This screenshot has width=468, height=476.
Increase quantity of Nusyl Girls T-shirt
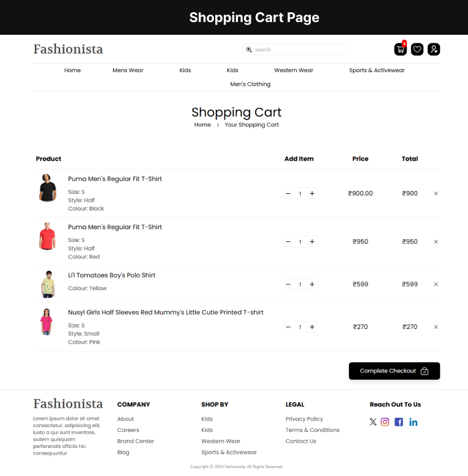tap(312, 328)
